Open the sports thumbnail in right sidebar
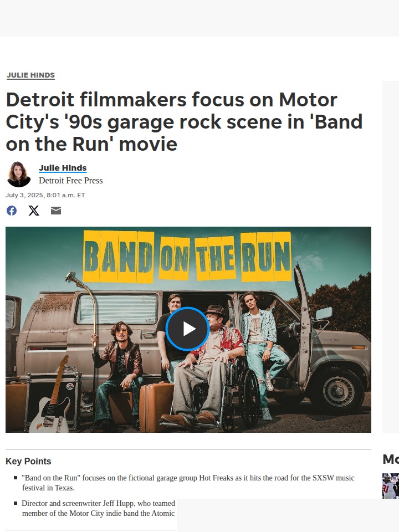 (x=391, y=486)
